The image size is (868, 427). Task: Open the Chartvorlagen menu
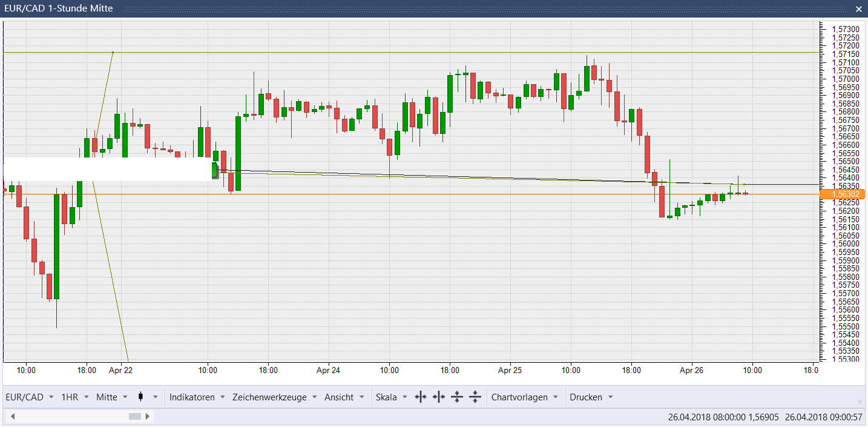[x=524, y=397]
